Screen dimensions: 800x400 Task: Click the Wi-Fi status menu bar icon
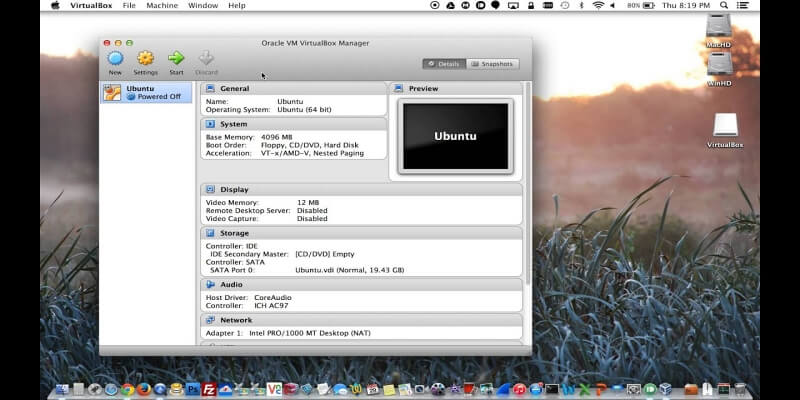[598, 5]
